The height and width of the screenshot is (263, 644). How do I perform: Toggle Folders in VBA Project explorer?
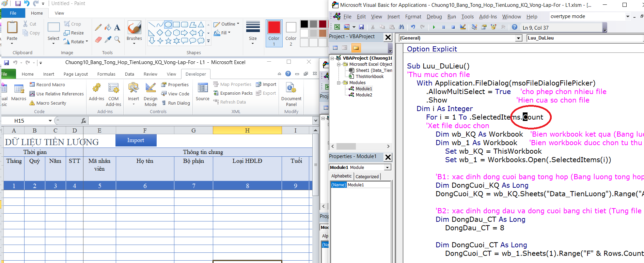coord(356,48)
